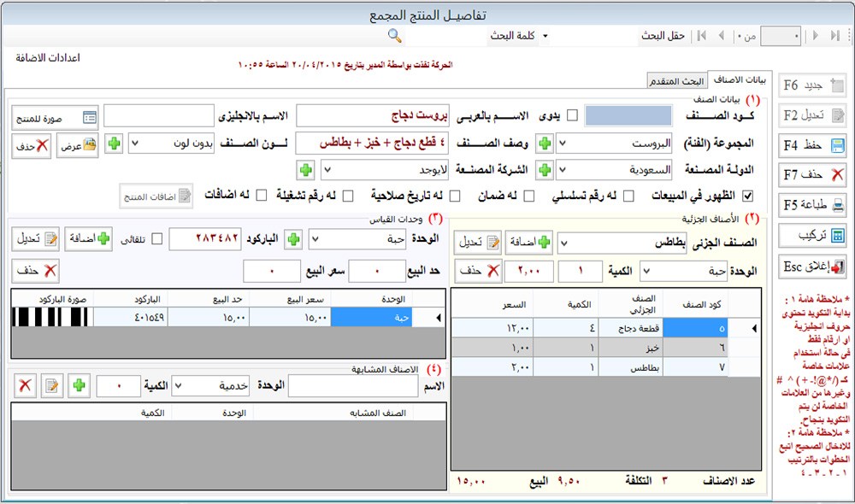Image resolution: width=855 pixels, height=504 pixels.
Task: Enable the له ضمان checkbox
Action: pos(528,196)
